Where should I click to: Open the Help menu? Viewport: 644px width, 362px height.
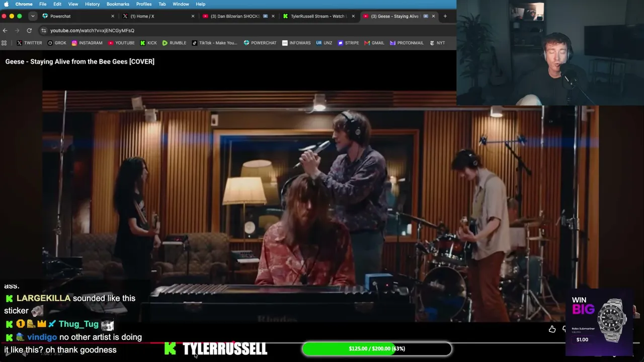[x=200, y=4]
